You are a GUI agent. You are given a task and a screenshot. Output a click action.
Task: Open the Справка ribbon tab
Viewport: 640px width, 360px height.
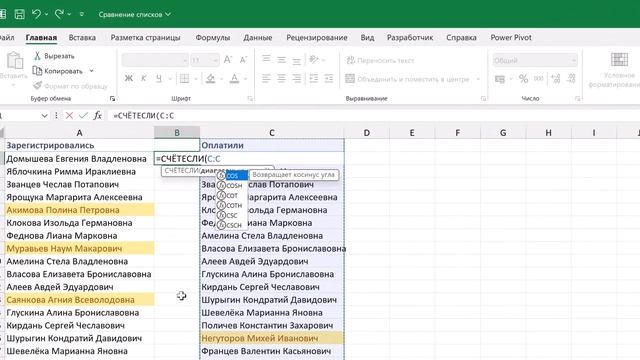461,38
